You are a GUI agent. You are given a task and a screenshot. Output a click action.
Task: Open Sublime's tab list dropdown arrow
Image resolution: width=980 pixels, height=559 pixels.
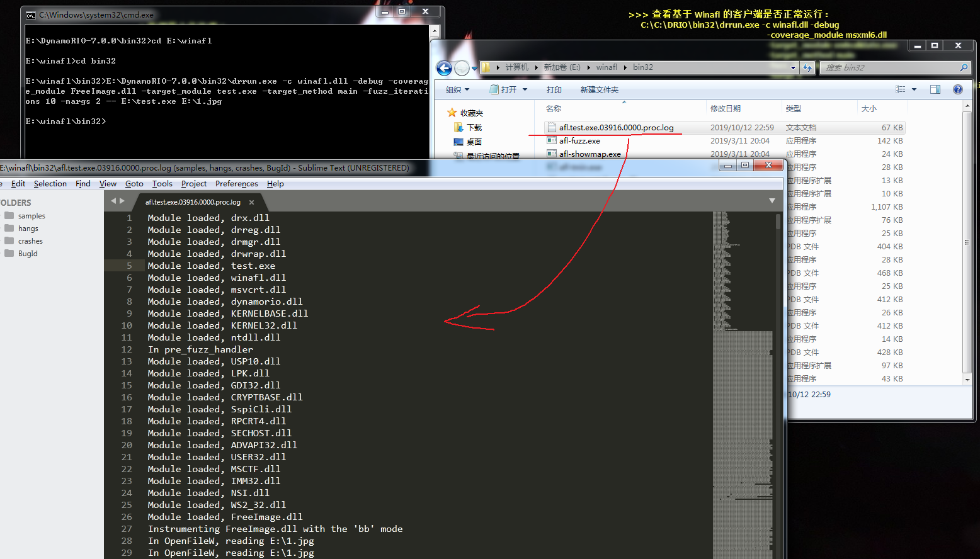[x=772, y=201]
